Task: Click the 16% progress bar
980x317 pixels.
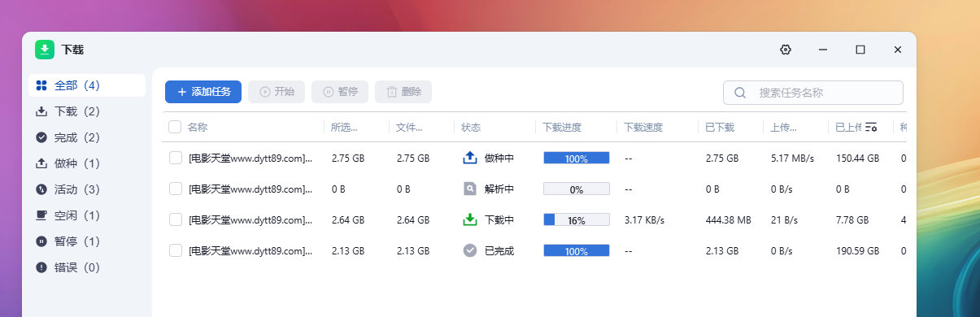Action: point(577,219)
